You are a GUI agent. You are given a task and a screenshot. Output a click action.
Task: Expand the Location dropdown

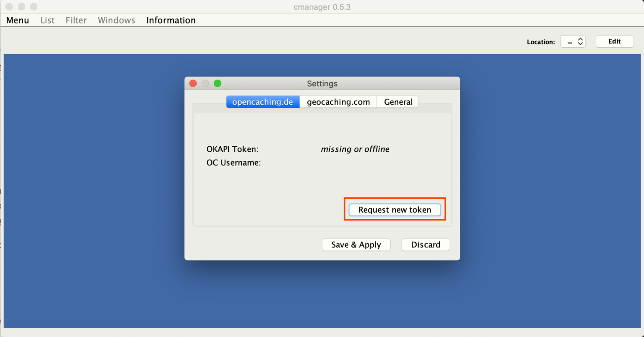pos(573,41)
